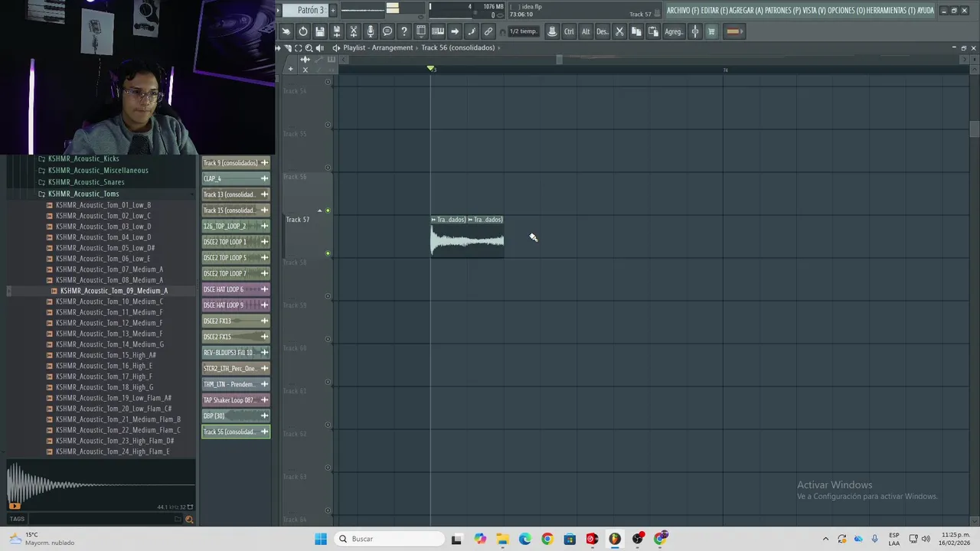This screenshot has height=551, width=980.
Task: Click the playlist vertical scrollbar handle
Action: (x=974, y=129)
